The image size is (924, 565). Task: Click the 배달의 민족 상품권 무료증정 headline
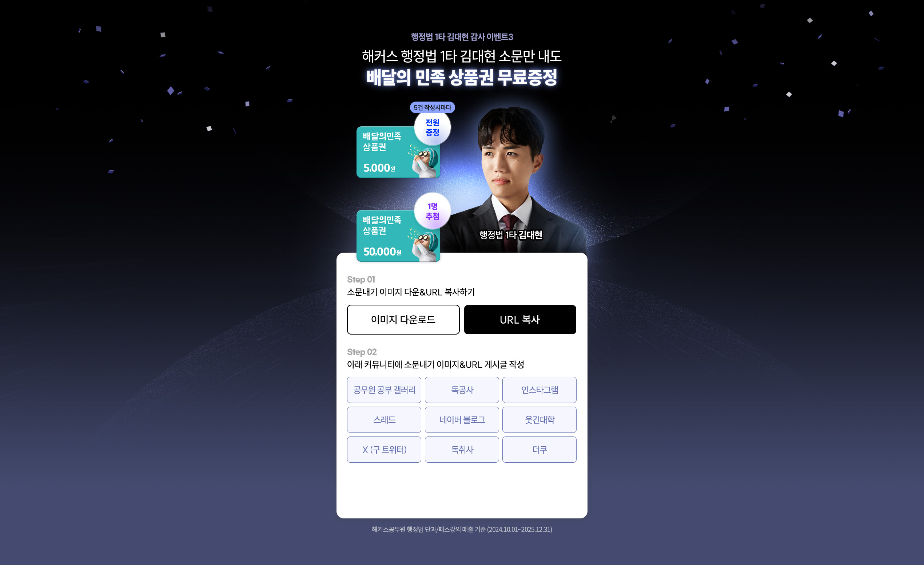point(462,78)
